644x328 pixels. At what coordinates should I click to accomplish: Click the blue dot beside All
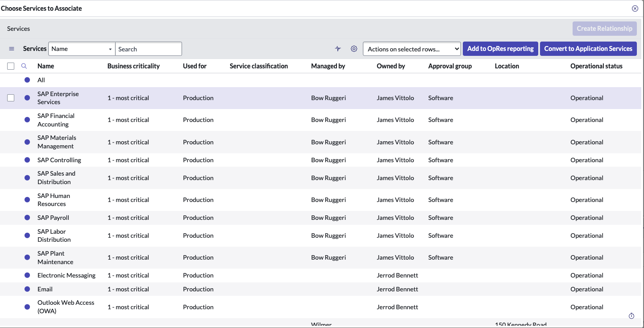coord(27,80)
